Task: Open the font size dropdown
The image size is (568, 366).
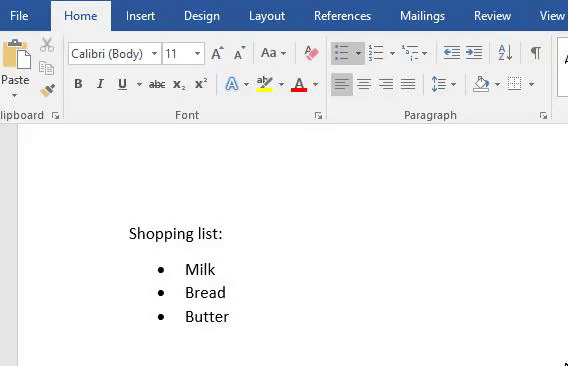Action: [197, 54]
